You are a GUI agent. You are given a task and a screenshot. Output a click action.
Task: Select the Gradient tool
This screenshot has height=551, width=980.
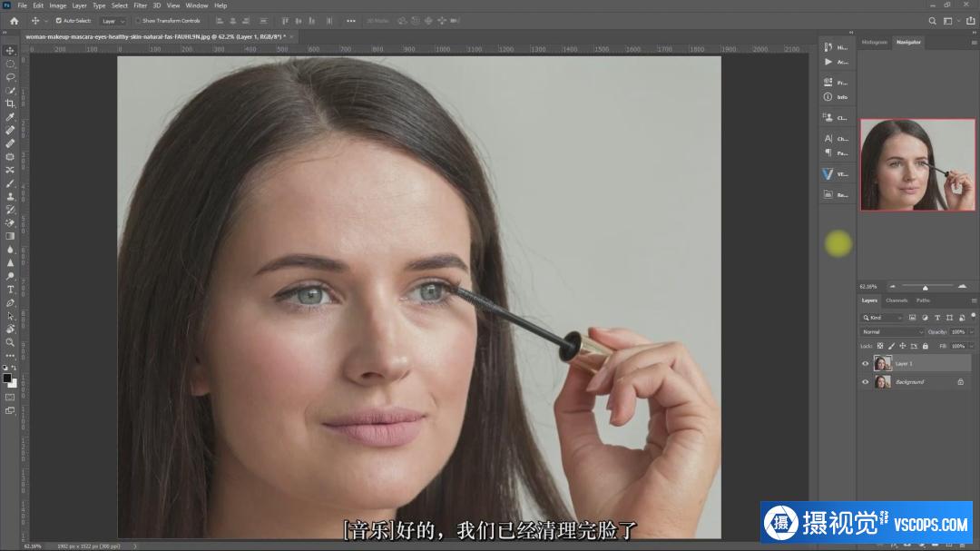[10, 236]
